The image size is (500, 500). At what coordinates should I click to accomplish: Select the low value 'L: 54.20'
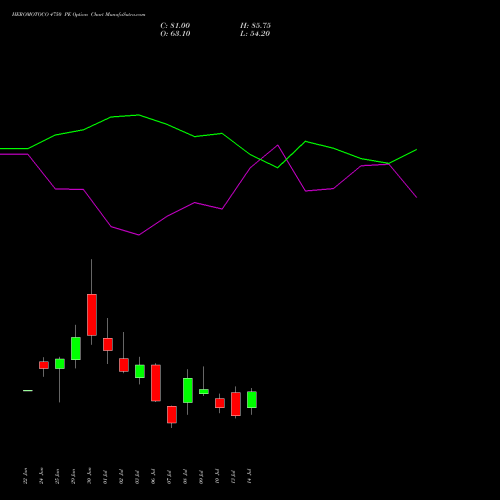(x=255, y=34)
